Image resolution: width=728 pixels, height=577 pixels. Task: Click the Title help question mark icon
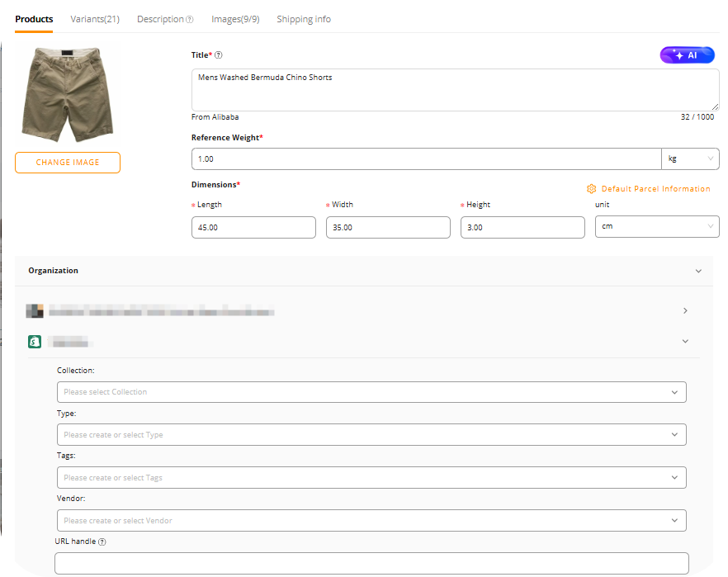click(219, 55)
